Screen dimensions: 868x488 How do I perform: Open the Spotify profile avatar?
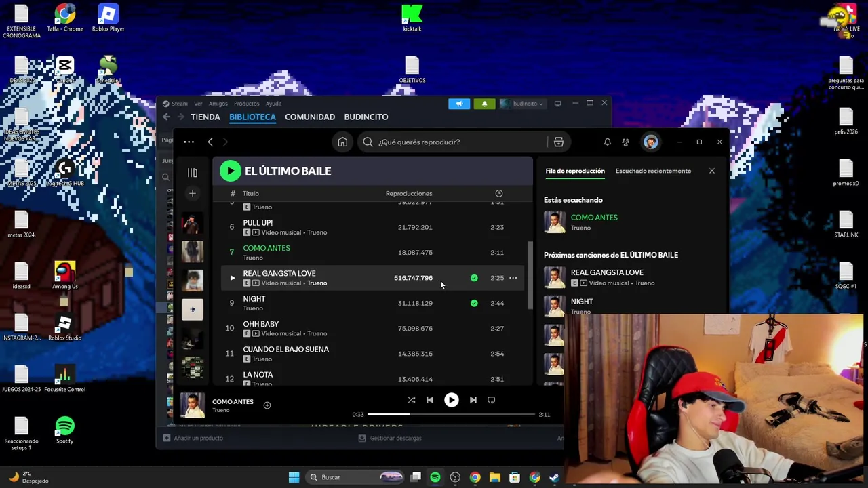(x=650, y=142)
